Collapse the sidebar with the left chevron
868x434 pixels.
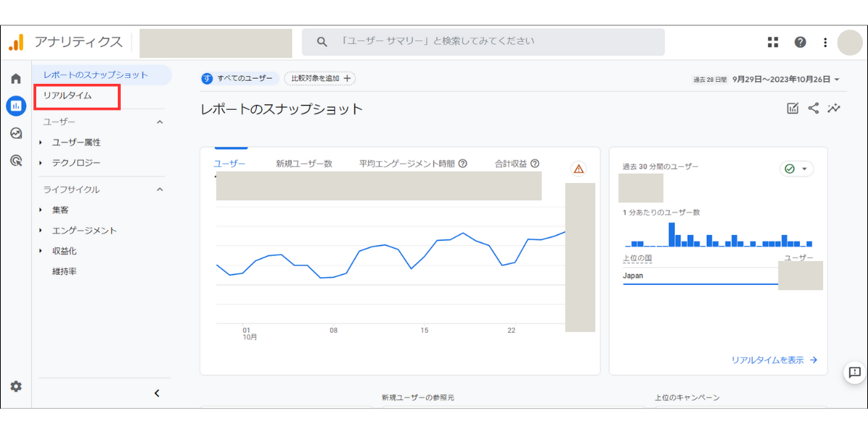(157, 393)
